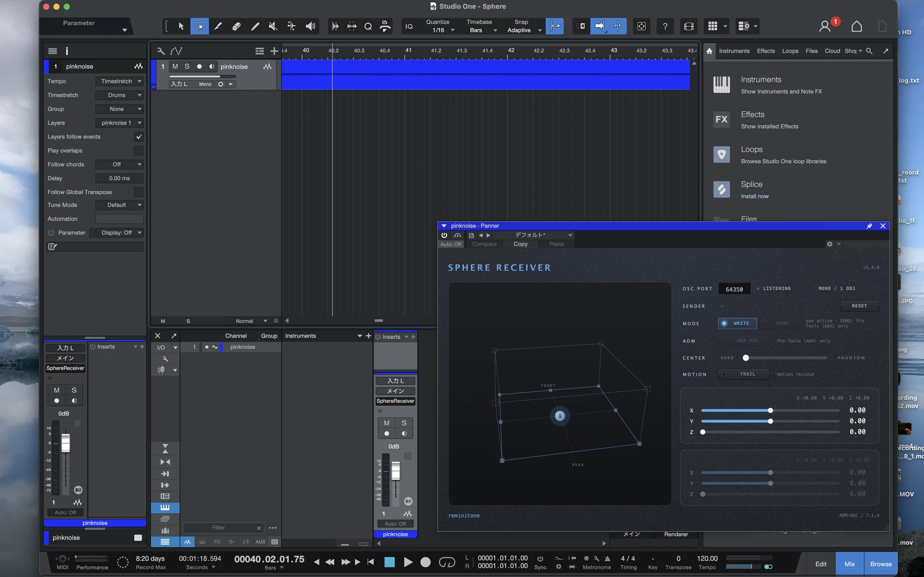Open the Timestretch Drums dropdown

119,95
